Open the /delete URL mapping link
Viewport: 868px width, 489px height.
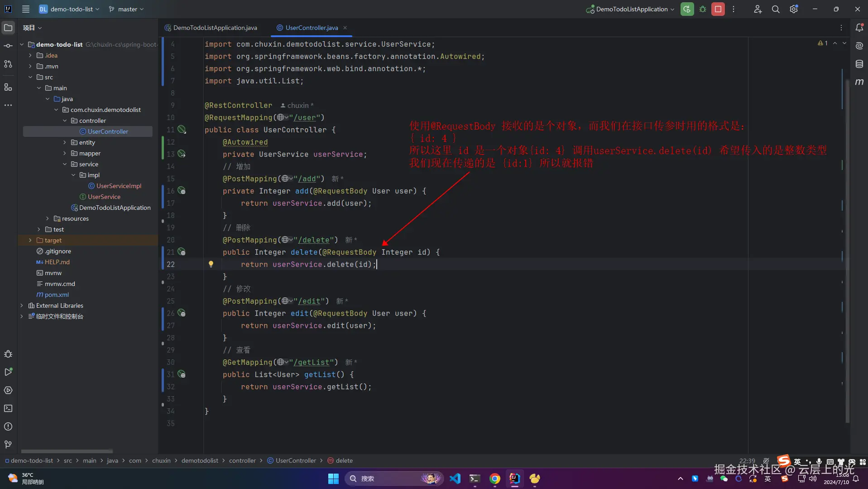coord(313,240)
